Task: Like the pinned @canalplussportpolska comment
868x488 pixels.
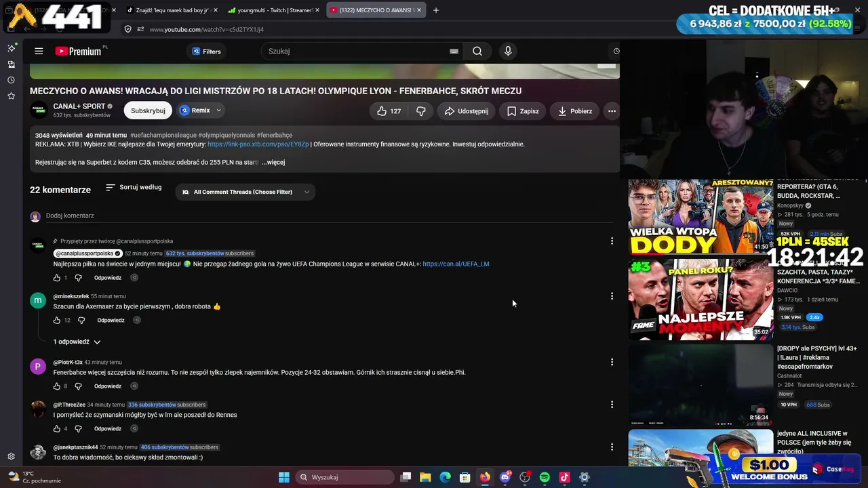Action: (57, 278)
